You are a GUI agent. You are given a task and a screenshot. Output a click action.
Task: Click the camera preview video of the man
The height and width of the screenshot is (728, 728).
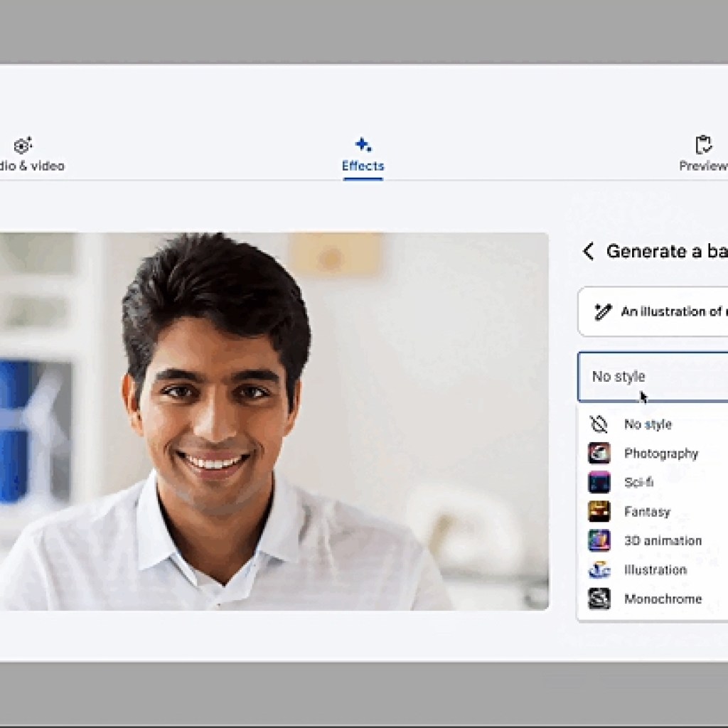coord(274,421)
